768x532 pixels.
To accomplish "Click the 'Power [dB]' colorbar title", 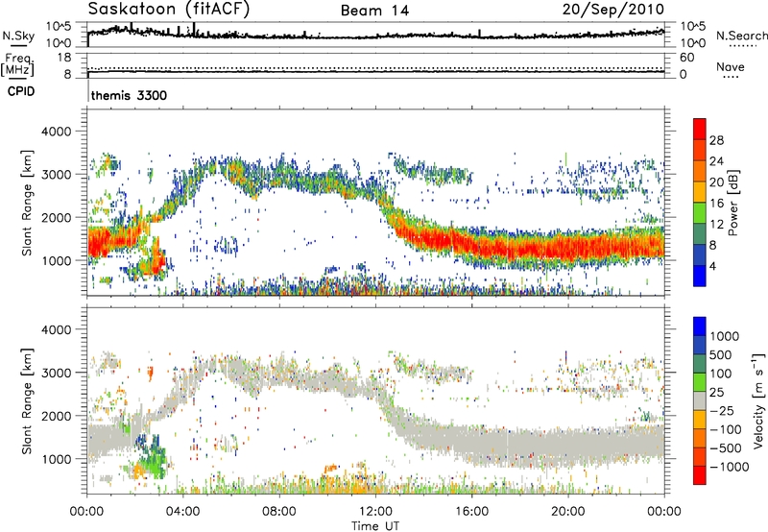I will pyautogui.click(x=732, y=203).
